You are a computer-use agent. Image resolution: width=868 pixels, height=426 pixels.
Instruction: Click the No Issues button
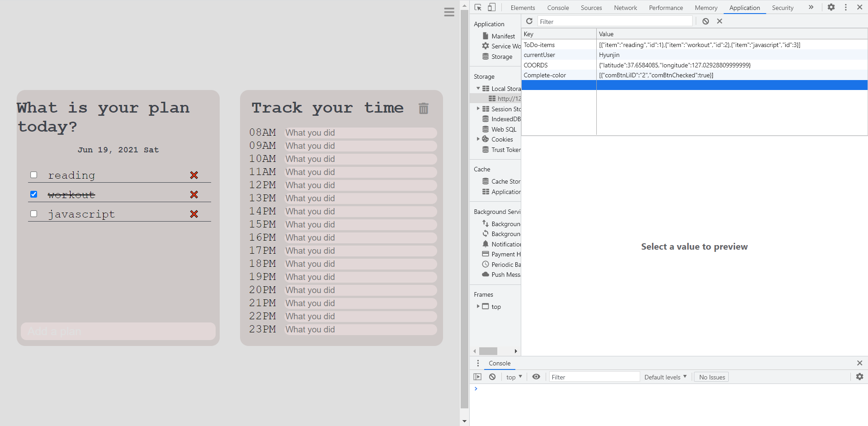[x=711, y=377]
